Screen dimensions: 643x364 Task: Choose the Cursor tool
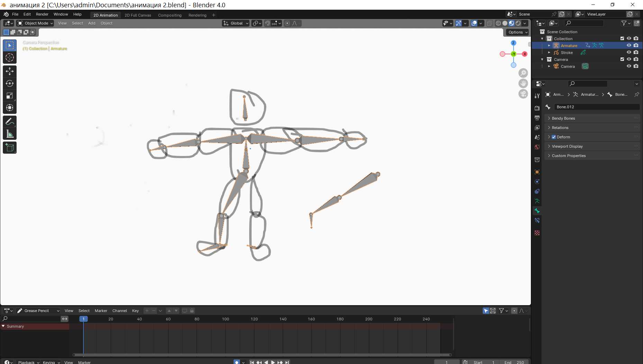(10, 57)
